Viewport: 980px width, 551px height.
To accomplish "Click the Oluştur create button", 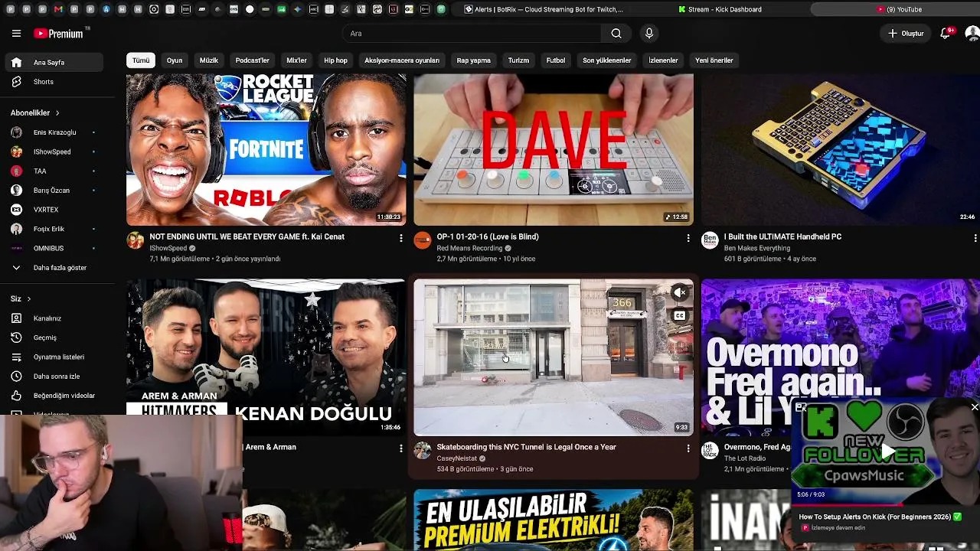I will coord(906,34).
